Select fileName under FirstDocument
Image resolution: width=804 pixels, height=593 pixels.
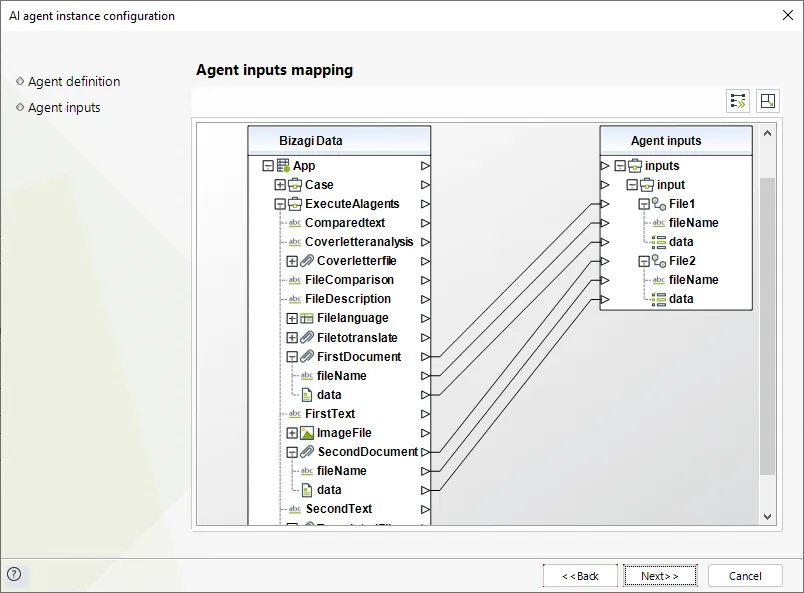(x=341, y=376)
